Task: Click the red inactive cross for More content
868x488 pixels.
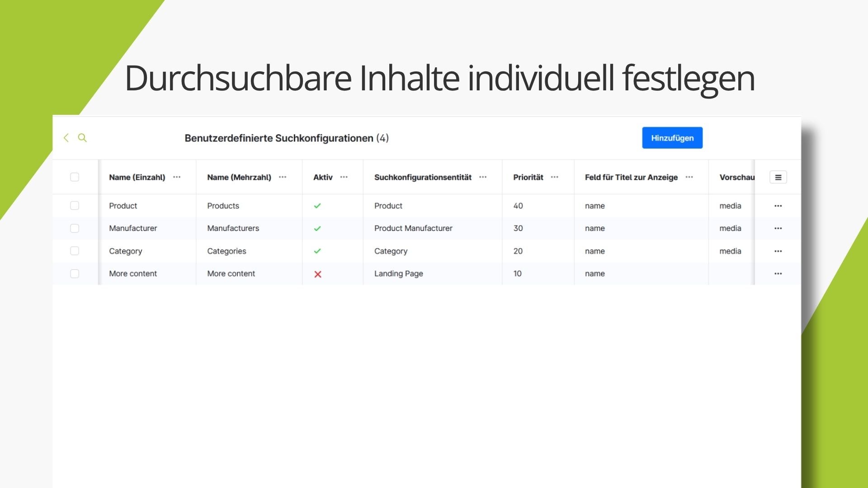Action: [x=318, y=274]
